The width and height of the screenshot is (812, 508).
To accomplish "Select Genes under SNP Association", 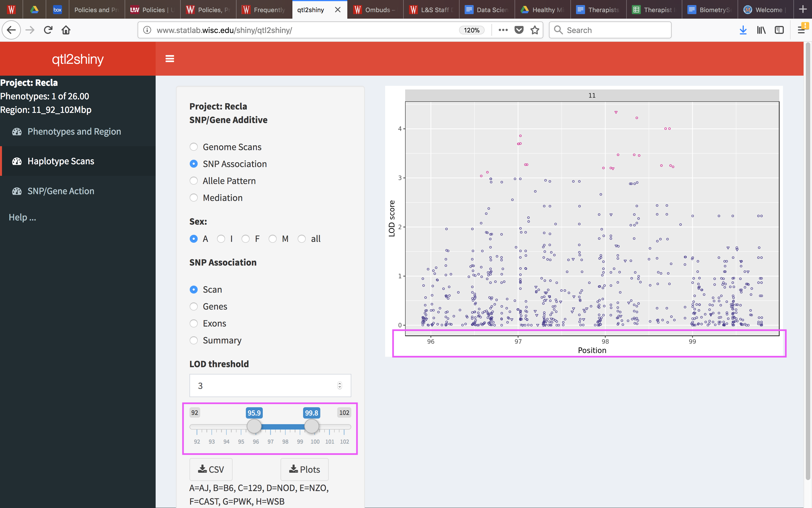I will tap(194, 306).
